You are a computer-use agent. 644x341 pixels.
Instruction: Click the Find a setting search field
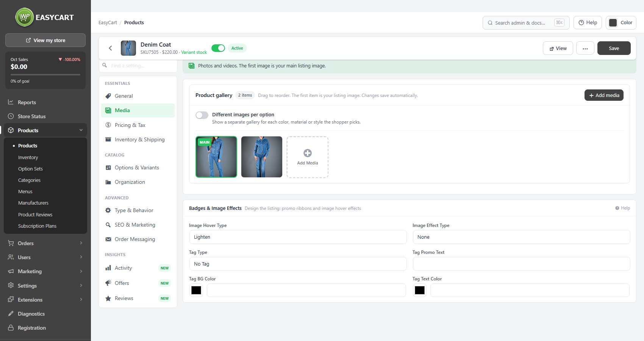click(x=138, y=66)
